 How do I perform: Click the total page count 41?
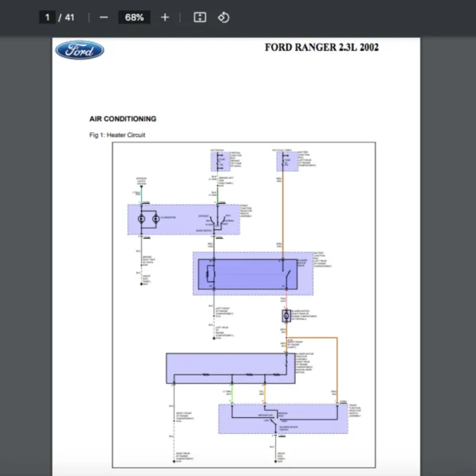(x=70, y=17)
